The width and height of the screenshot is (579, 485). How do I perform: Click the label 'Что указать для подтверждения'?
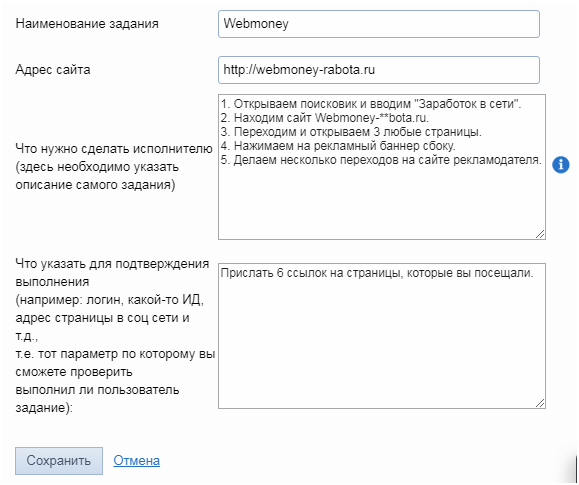pos(112,264)
